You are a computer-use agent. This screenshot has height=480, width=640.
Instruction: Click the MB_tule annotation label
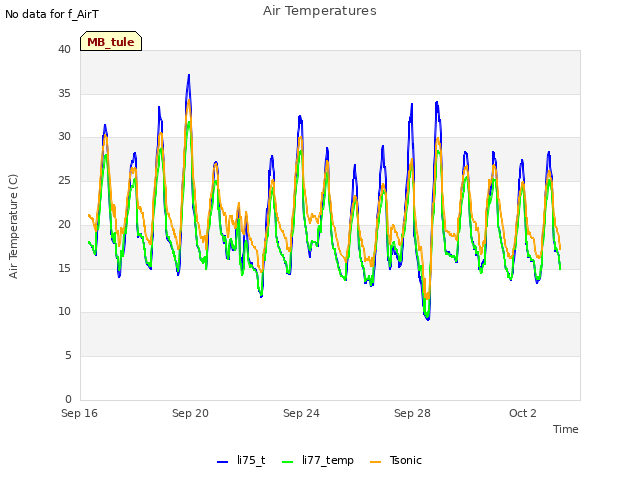pyautogui.click(x=111, y=42)
